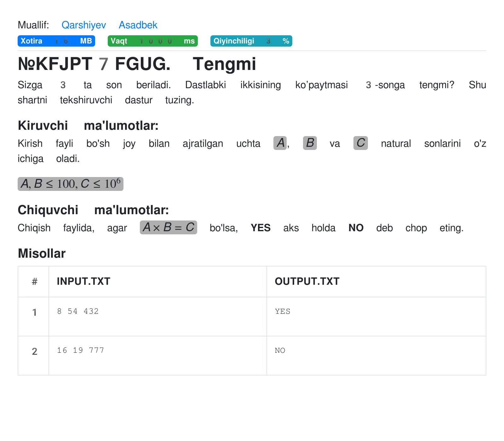Click the INPUT.TXT column header

pyautogui.click(x=83, y=281)
